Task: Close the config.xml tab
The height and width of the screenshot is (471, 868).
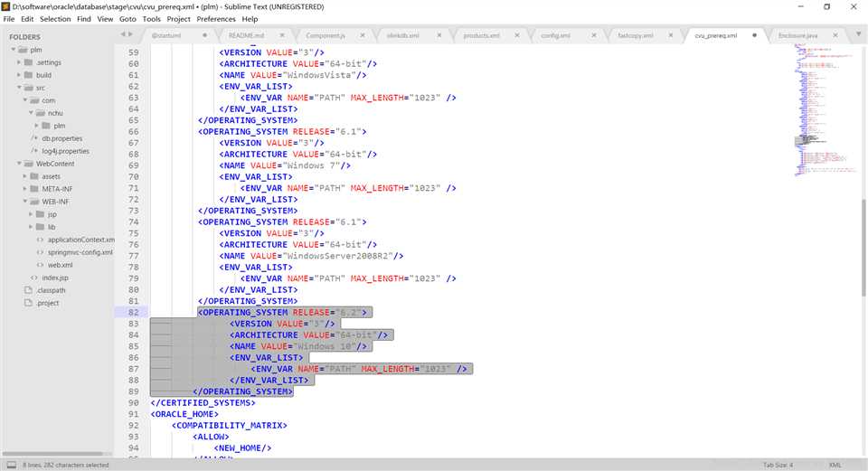Action: 593,35
